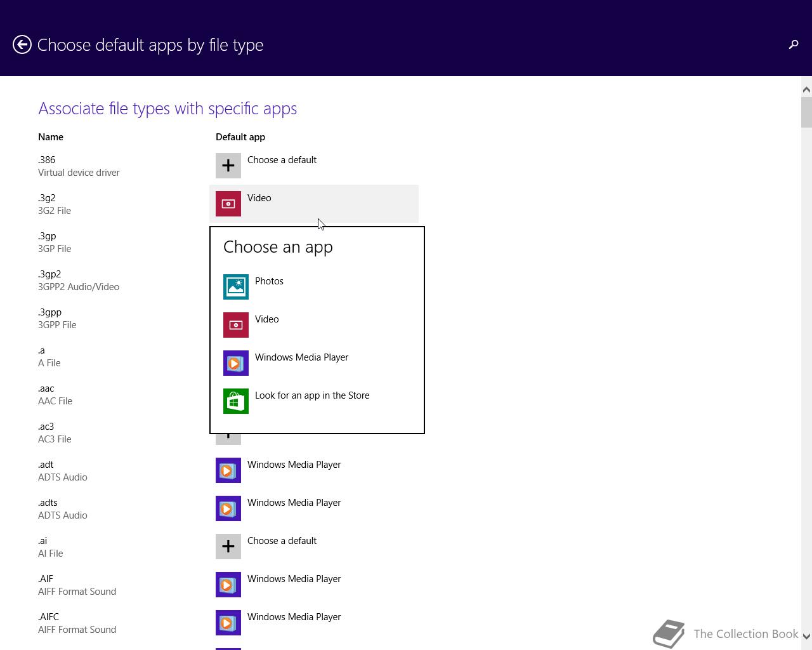Click the scrollbar down arrow
Image resolution: width=812 pixels, height=650 pixels.
[806, 636]
